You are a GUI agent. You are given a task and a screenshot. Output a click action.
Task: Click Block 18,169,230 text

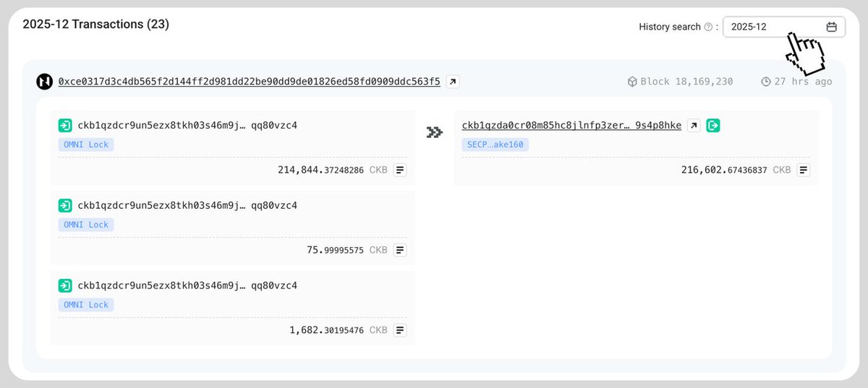click(x=686, y=82)
